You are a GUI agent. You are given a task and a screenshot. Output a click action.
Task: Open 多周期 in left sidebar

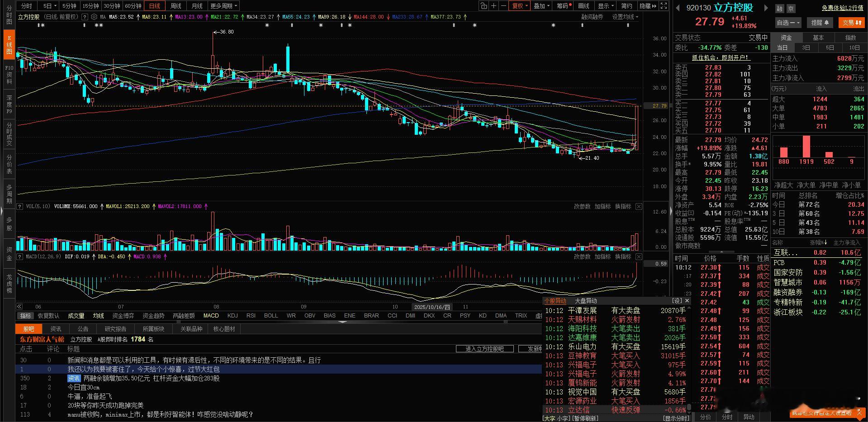(x=9, y=194)
